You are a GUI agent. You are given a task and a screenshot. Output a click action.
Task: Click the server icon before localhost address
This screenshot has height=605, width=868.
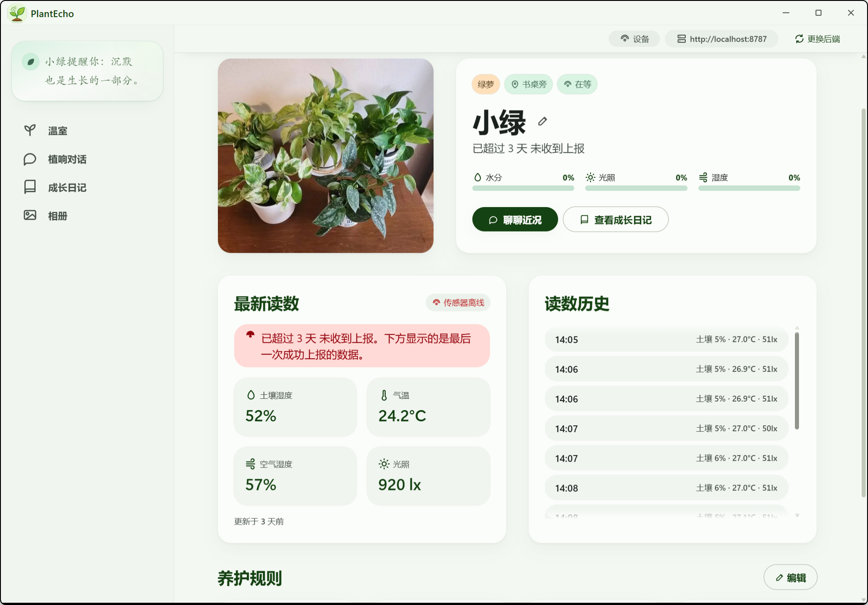[681, 39]
